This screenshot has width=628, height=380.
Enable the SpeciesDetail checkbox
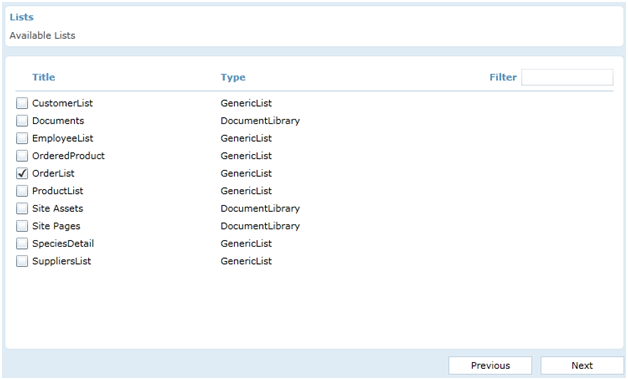tap(22, 243)
